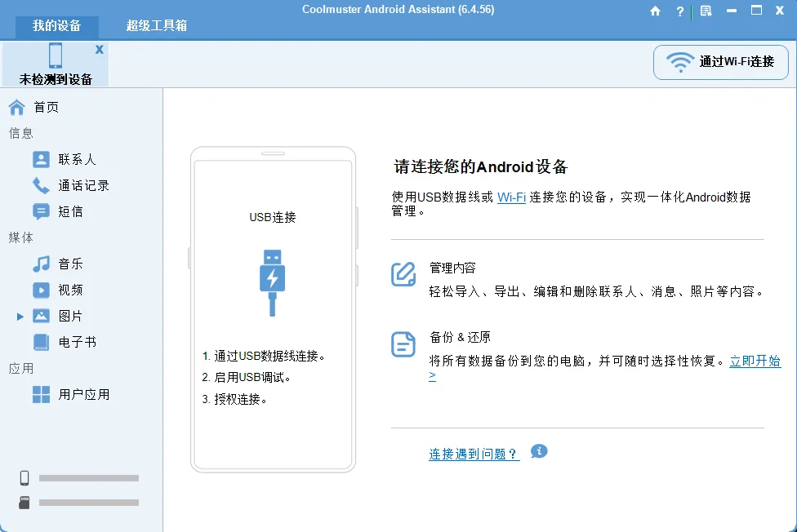Open 首页 in sidebar
Viewport: 797px width, 532px height.
46,107
